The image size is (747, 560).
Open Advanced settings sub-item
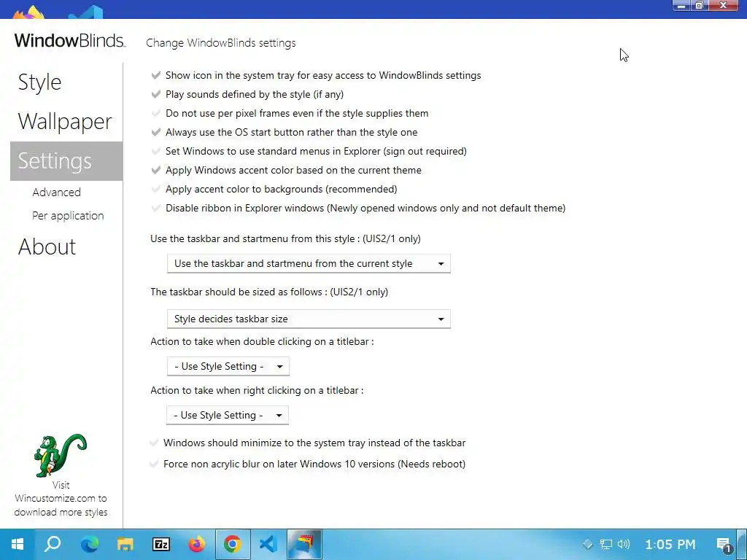[x=56, y=192]
